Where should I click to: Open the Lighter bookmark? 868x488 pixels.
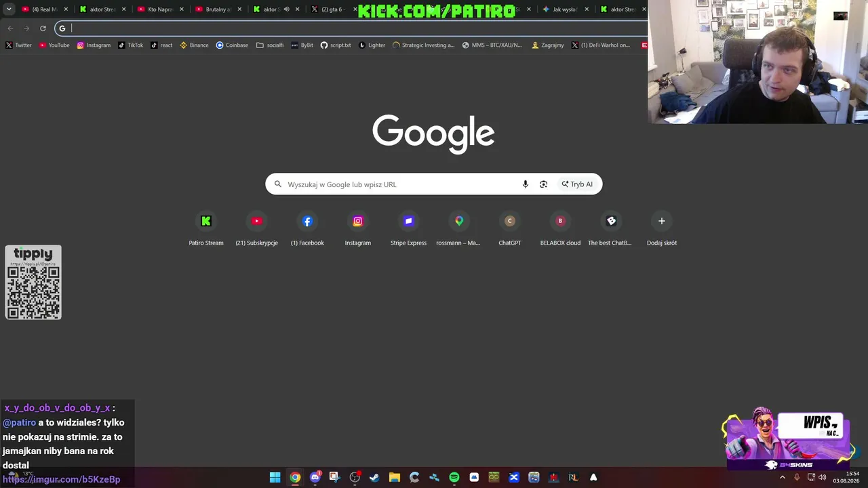point(372,45)
